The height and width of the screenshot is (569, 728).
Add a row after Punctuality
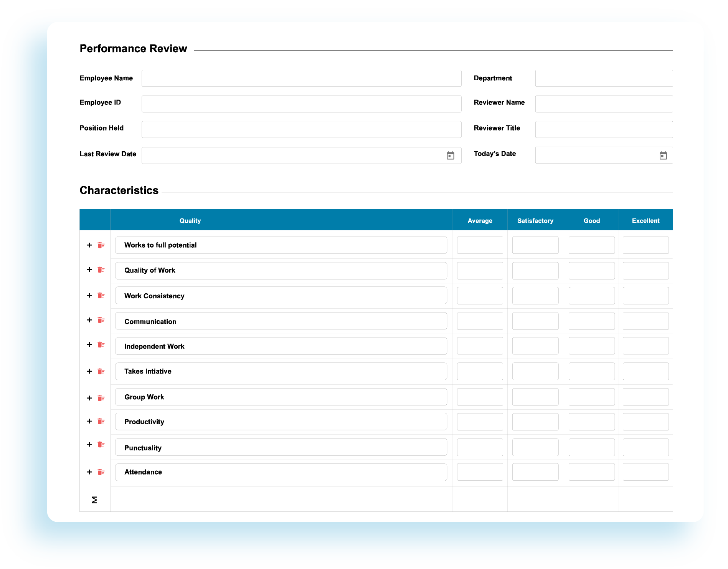[x=89, y=445]
